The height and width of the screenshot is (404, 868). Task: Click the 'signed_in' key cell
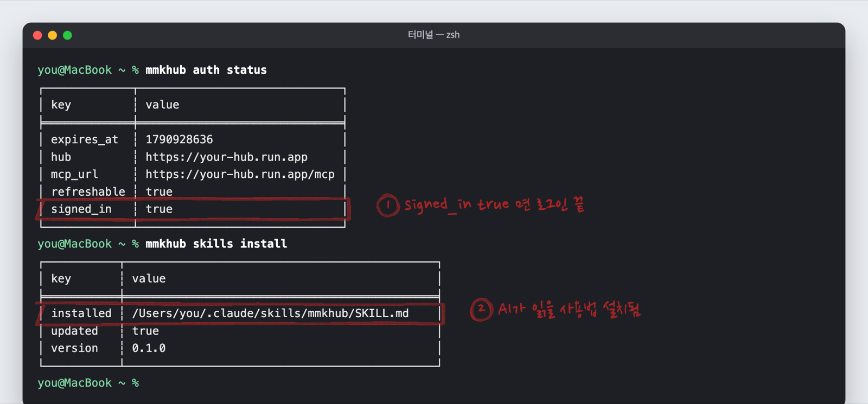pos(81,209)
